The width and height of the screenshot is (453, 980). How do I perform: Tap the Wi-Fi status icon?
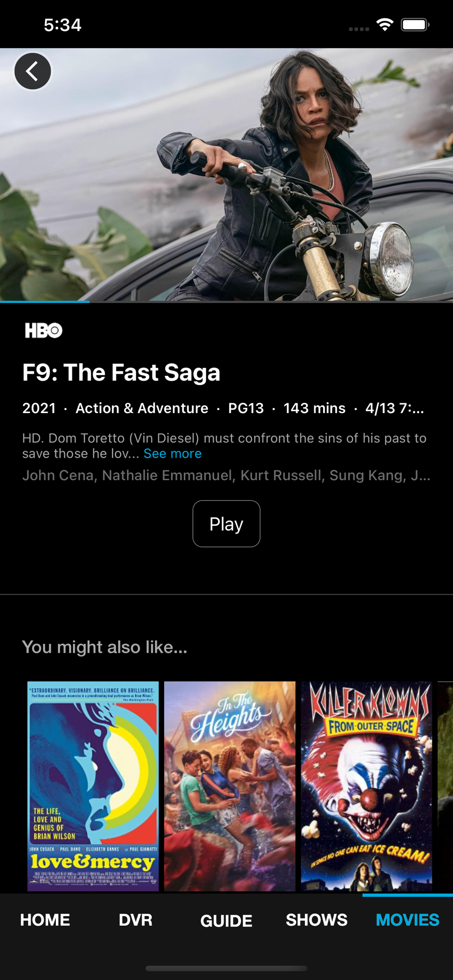pos(385,24)
